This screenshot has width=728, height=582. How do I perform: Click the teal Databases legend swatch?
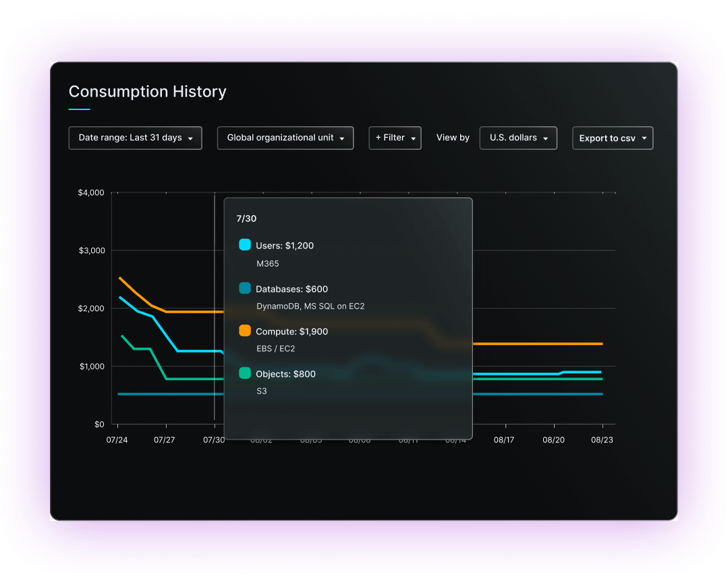point(245,288)
